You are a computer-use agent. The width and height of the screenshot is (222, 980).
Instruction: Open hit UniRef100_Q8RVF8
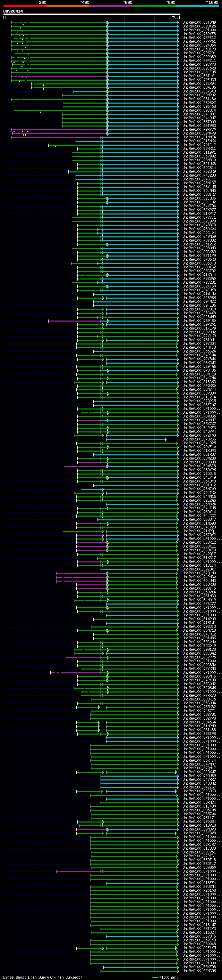click(199, 34)
